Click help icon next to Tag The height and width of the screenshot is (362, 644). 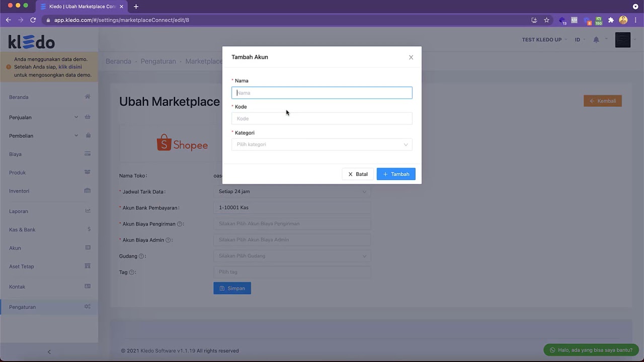pos(132,273)
